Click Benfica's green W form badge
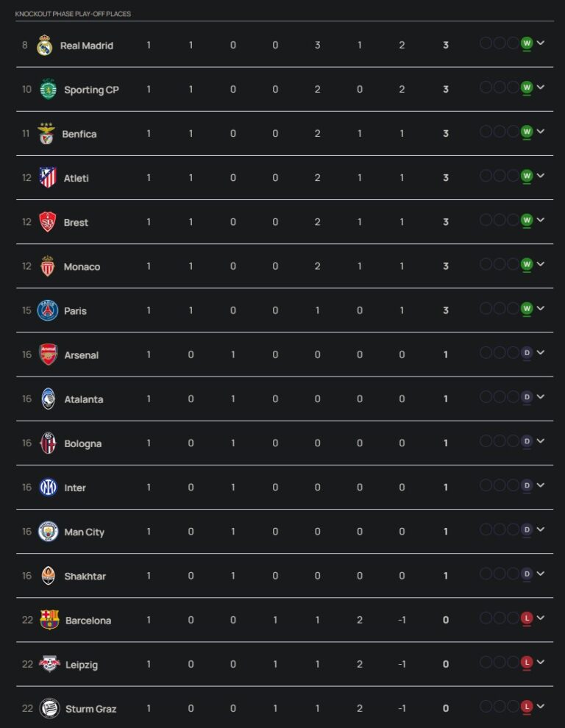 point(527,132)
